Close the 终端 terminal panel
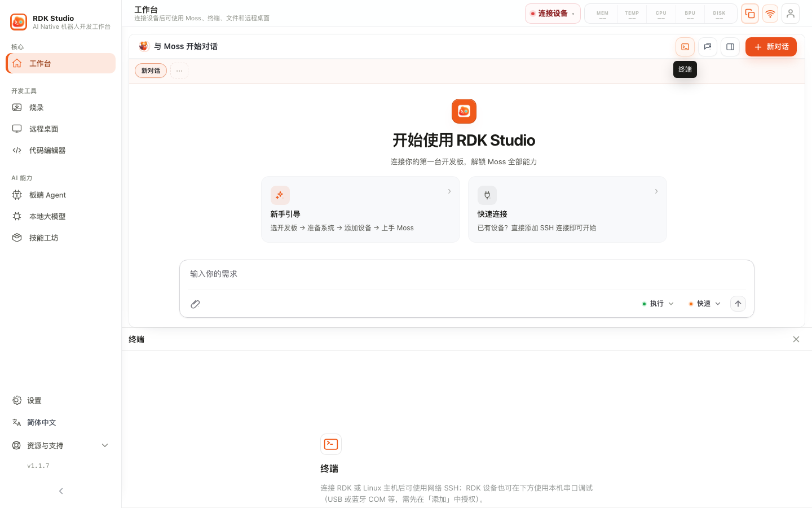The height and width of the screenshot is (508, 812). [796, 339]
